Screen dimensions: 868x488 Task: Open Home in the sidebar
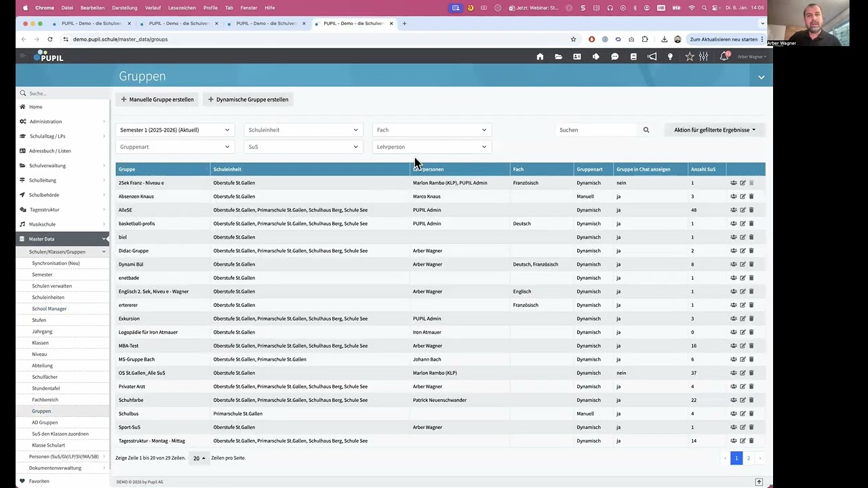[x=35, y=107]
